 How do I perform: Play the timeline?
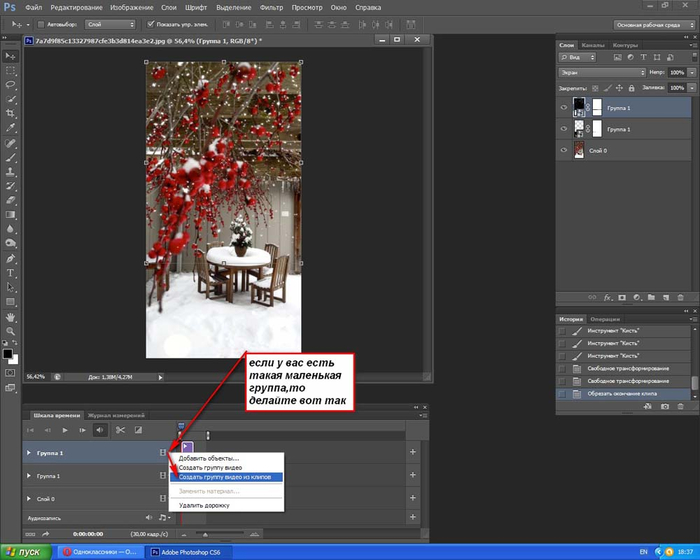(x=65, y=430)
